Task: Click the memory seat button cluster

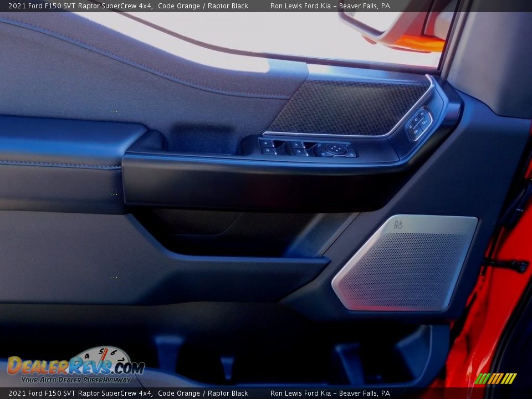Action: [419, 124]
